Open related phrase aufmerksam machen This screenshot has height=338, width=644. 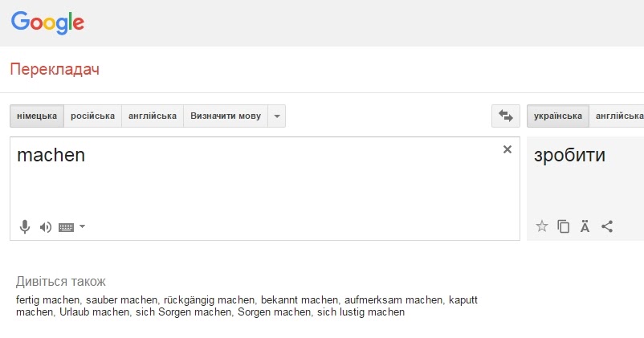click(x=393, y=299)
